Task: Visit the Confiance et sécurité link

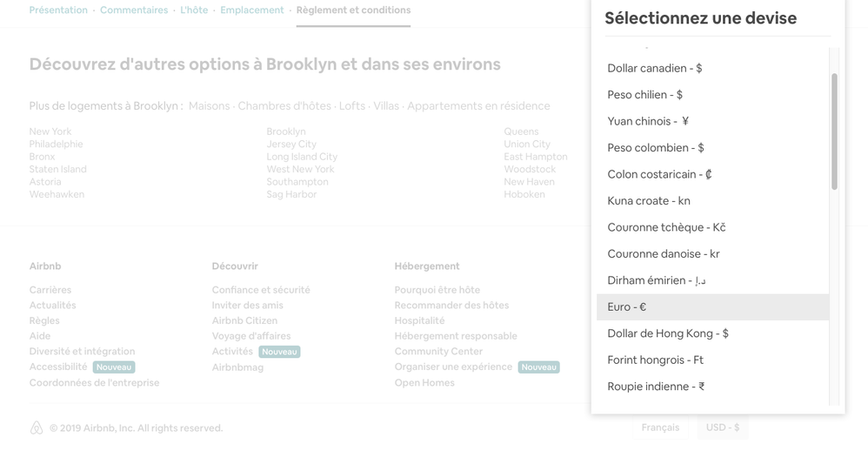Action: [x=261, y=290]
